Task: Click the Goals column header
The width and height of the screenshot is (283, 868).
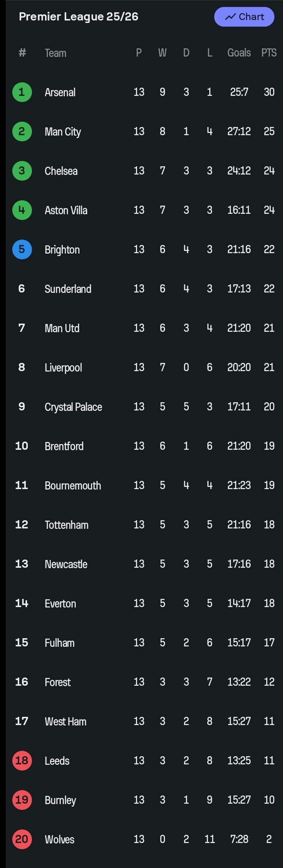Action: (239, 53)
